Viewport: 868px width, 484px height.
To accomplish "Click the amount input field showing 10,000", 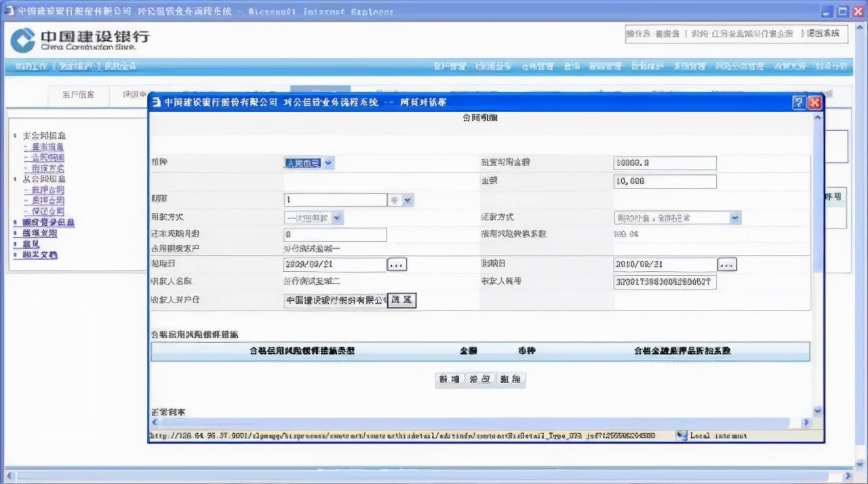I will [665, 182].
